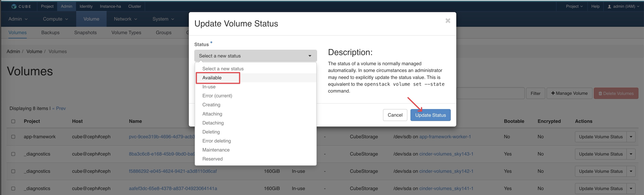The height and width of the screenshot is (195, 644).
Task: Click the CUBE logo icon
Action: pyautogui.click(x=14, y=6)
